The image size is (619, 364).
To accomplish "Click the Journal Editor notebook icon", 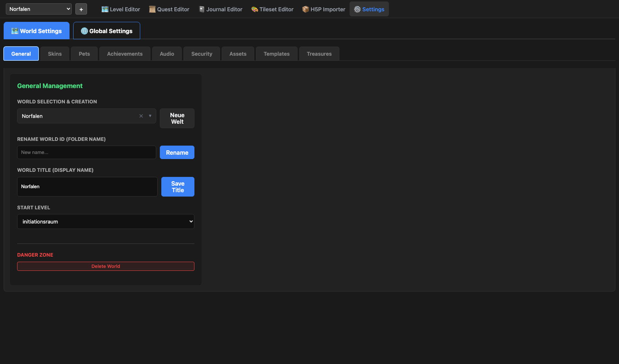I will point(202,9).
